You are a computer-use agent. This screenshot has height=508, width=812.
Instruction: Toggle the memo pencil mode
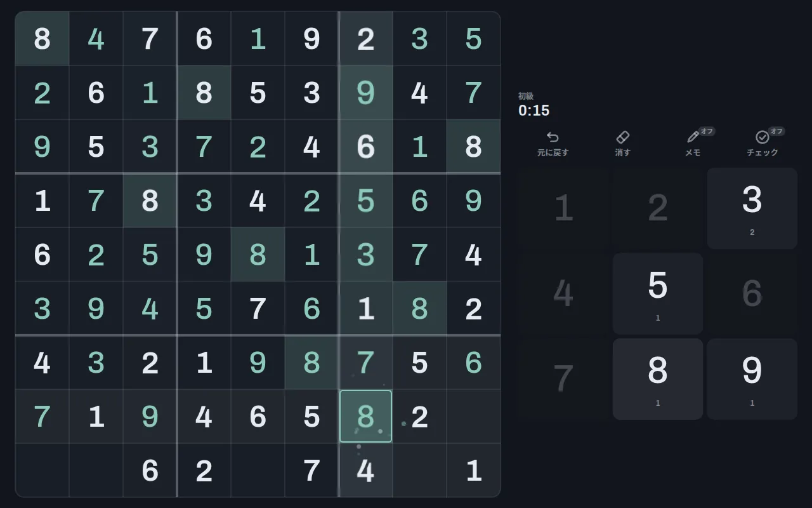tap(693, 137)
